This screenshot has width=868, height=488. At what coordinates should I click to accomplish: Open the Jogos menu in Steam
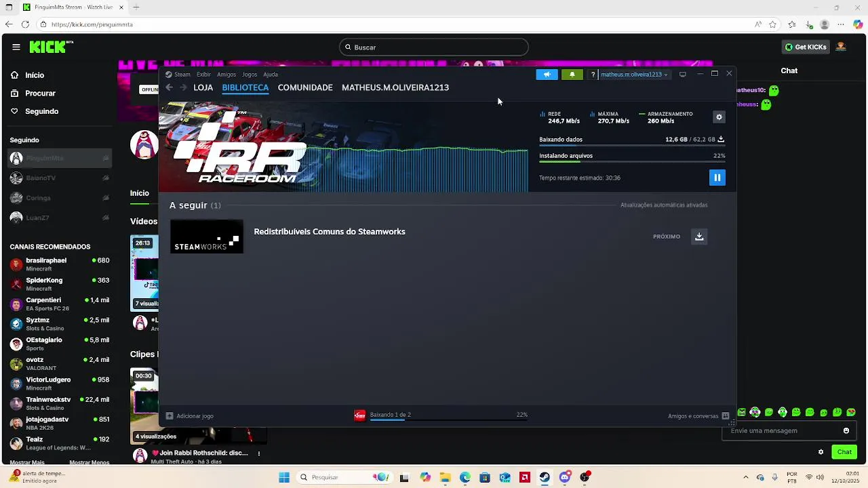point(250,75)
